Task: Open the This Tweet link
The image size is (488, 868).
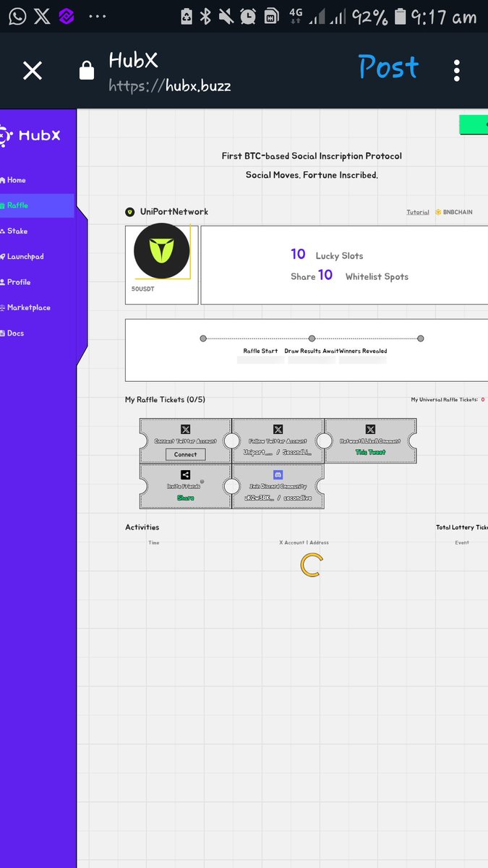Action: (x=371, y=452)
